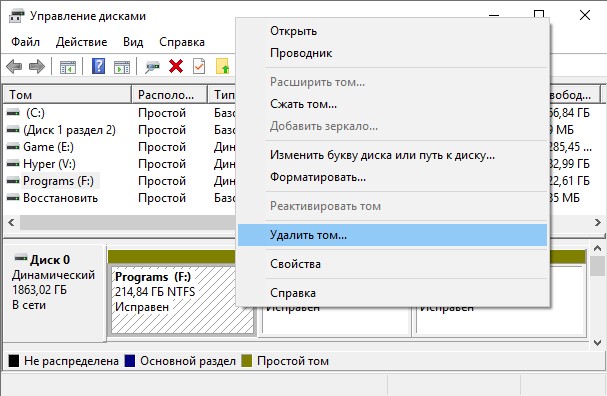Choose Проводник in context menu
Image resolution: width=607 pixels, height=396 pixels.
[x=393, y=53]
